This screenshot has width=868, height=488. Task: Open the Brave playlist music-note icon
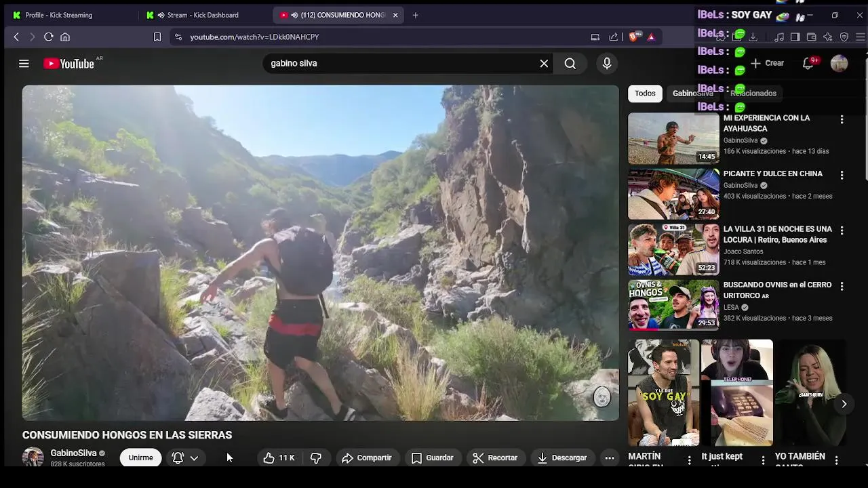779,37
